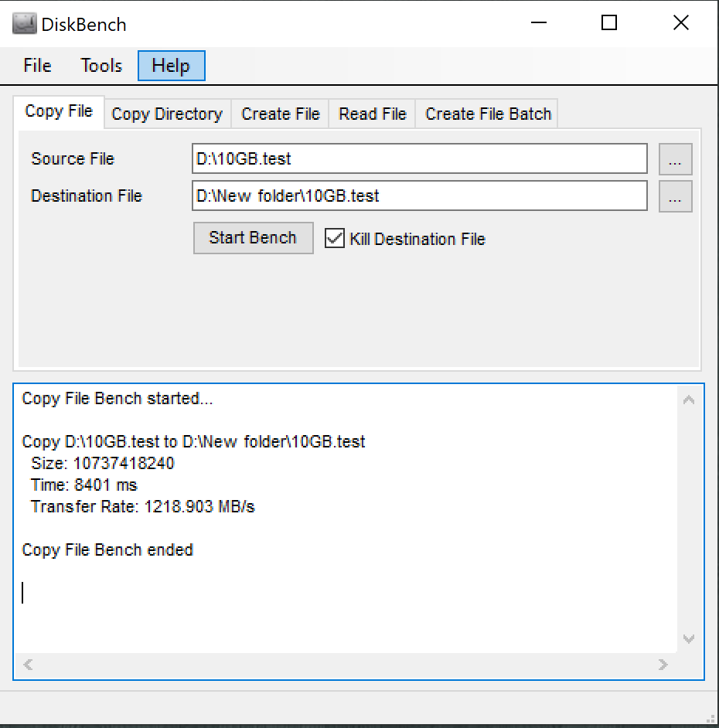Switch to the Create File tab

(281, 114)
